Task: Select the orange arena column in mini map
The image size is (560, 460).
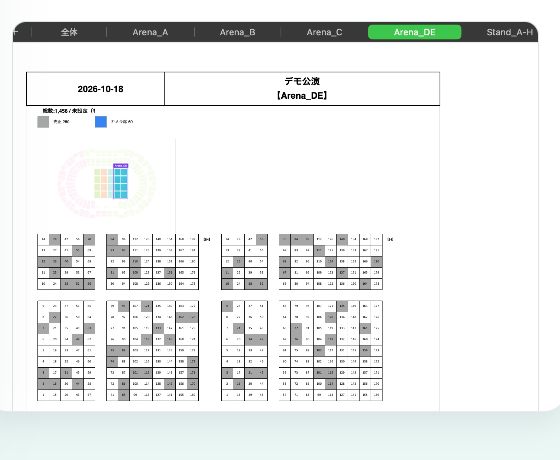Action: 104,184
